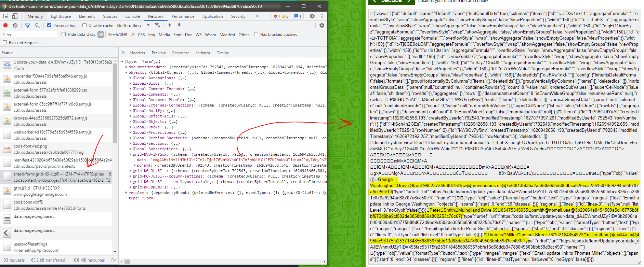Screen dimensions: 644x267
Task: Show more DevTools tabs via double chevron
Action: click(257, 16)
